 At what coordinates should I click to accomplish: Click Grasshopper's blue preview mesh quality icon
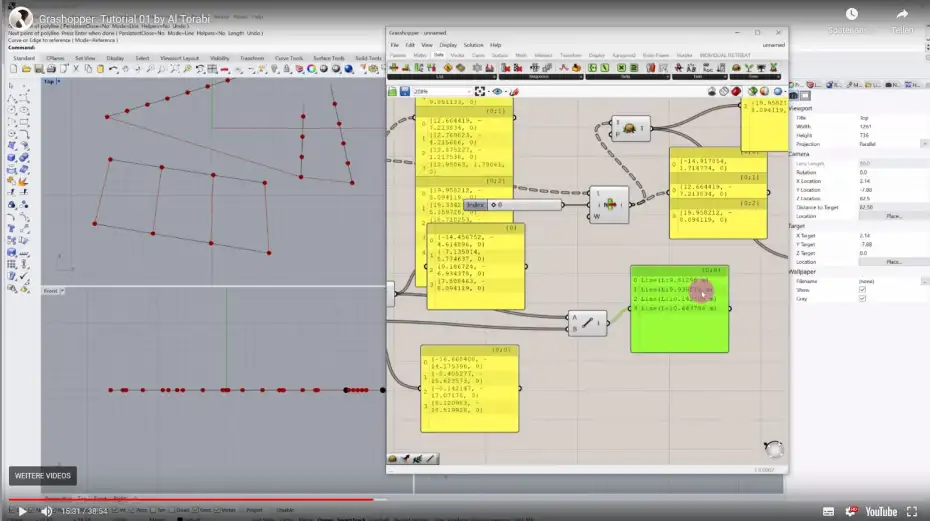pos(778,91)
